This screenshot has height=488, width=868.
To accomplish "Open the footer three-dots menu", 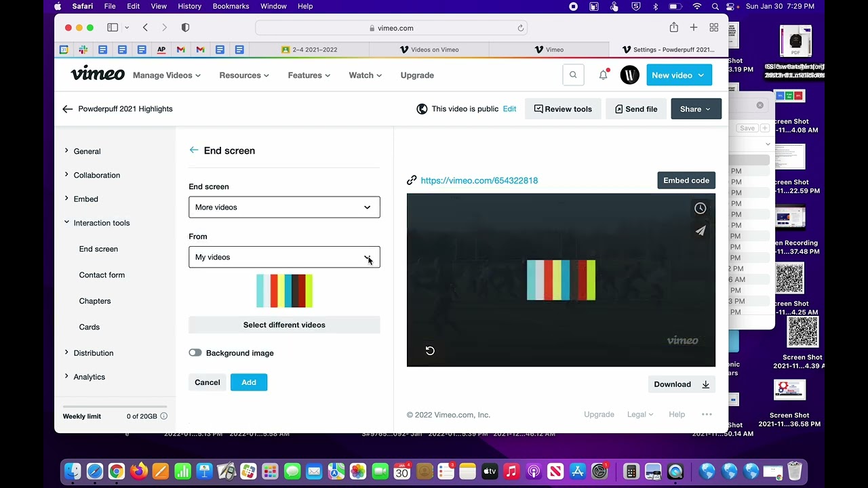I will coord(707,414).
